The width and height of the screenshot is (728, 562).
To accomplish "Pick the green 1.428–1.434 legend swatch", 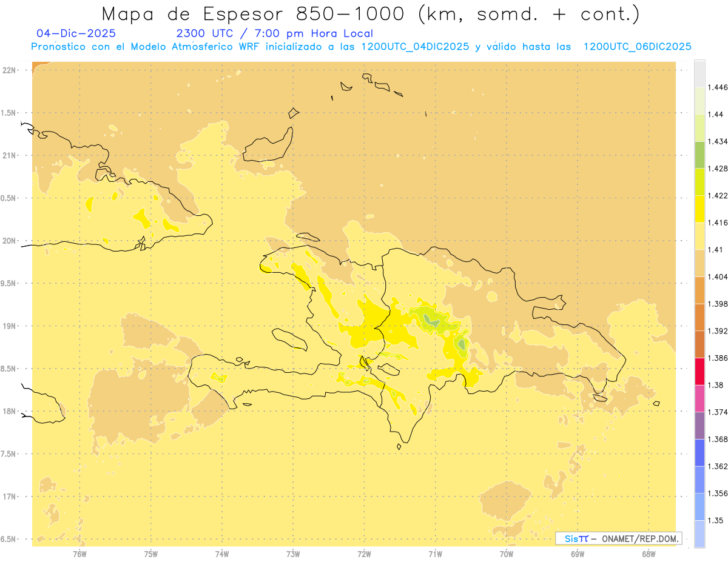I will [x=699, y=155].
